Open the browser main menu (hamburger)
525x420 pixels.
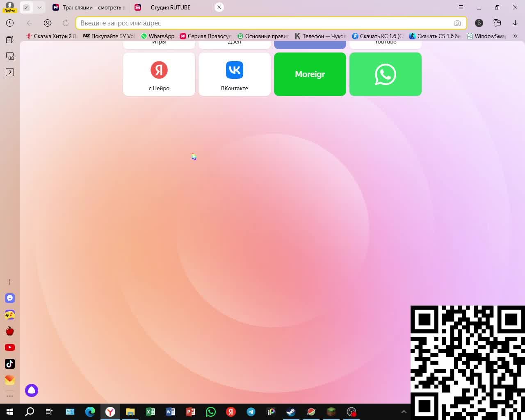coord(461,7)
